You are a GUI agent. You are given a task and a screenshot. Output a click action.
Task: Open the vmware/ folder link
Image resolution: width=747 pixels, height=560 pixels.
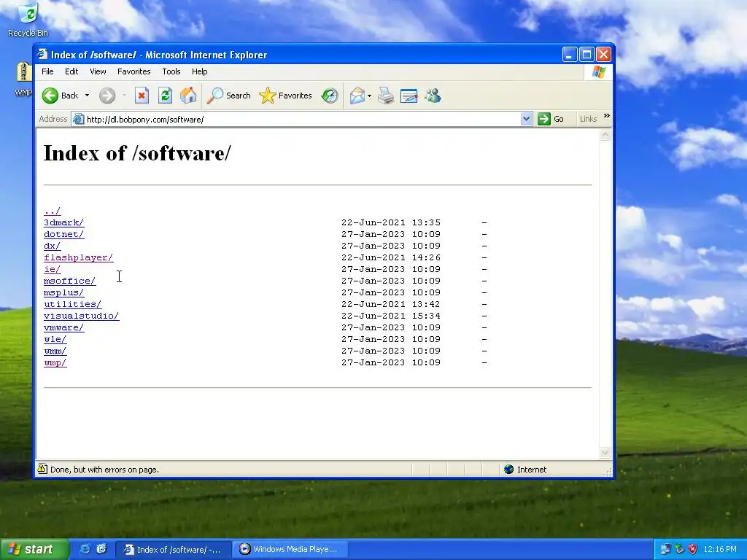coord(63,327)
